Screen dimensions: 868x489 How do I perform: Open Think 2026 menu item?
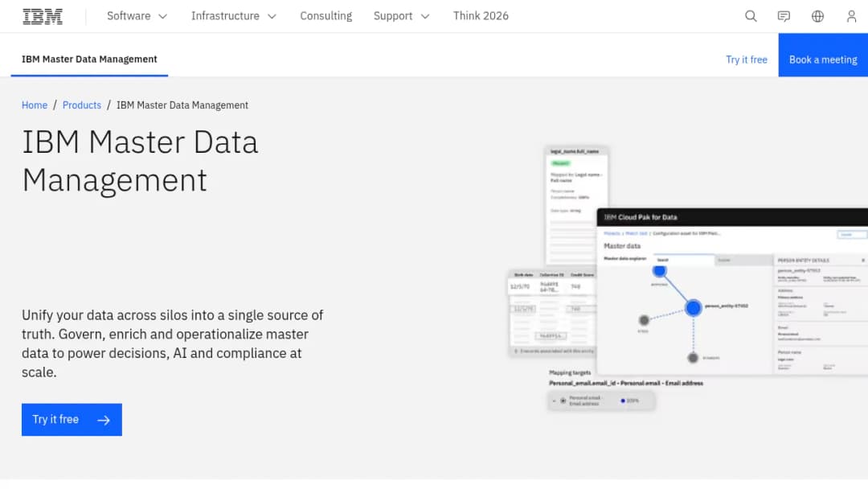(481, 16)
